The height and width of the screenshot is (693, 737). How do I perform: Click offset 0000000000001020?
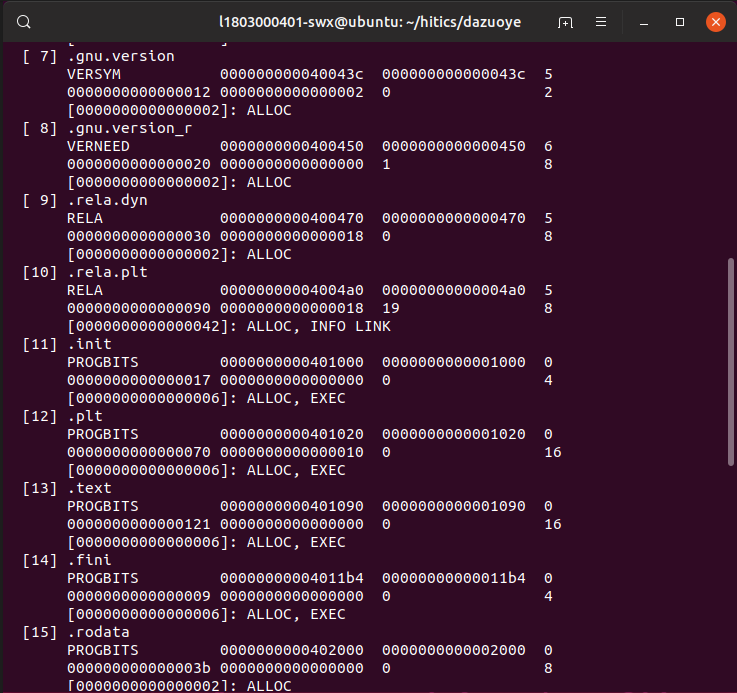pyautogui.click(x=454, y=434)
